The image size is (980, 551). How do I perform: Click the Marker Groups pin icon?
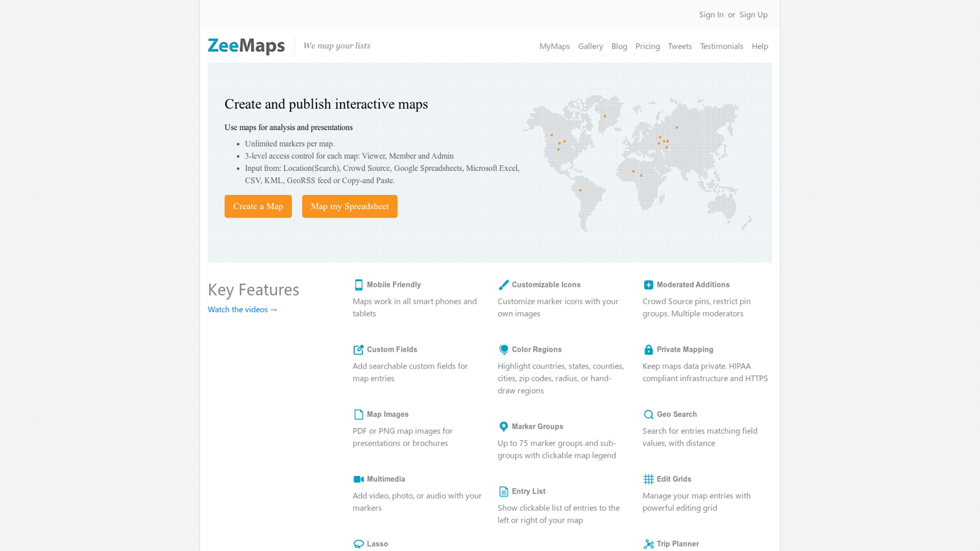pos(504,427)
